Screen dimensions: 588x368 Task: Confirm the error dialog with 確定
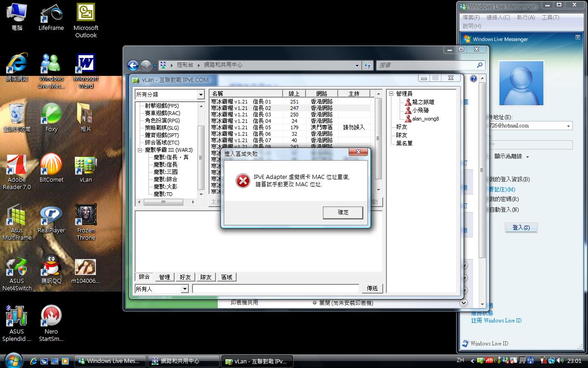tap(343, 213)
